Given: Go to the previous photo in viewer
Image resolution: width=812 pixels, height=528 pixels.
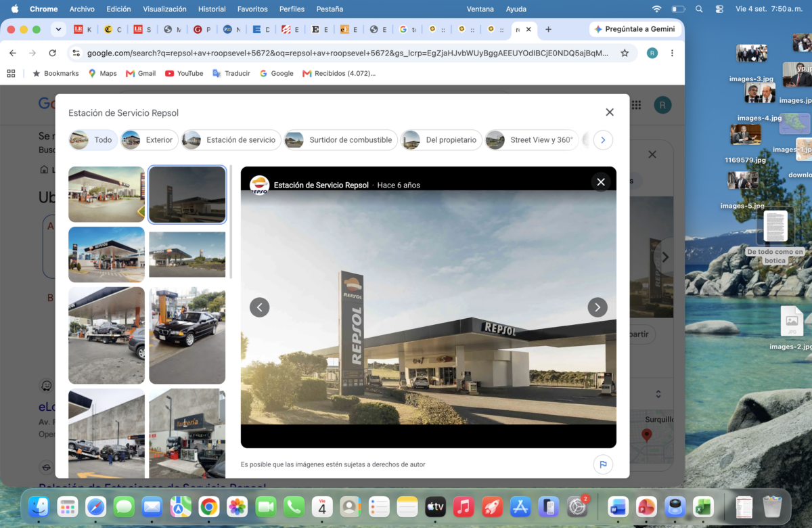Looking at the screenshot, I should (260, 307).
